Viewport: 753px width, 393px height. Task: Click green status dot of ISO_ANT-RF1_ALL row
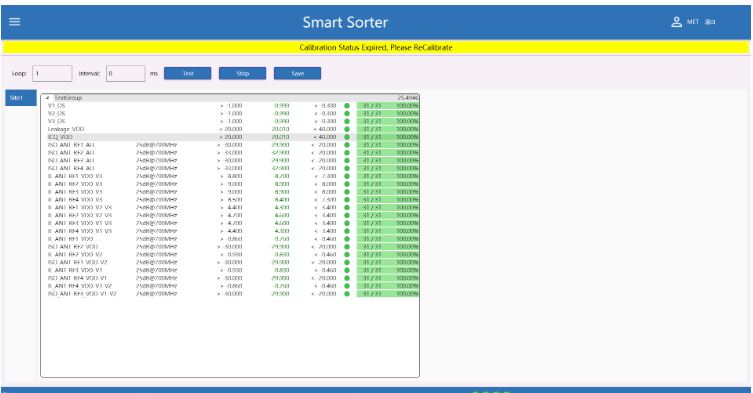tap(347, 145)
